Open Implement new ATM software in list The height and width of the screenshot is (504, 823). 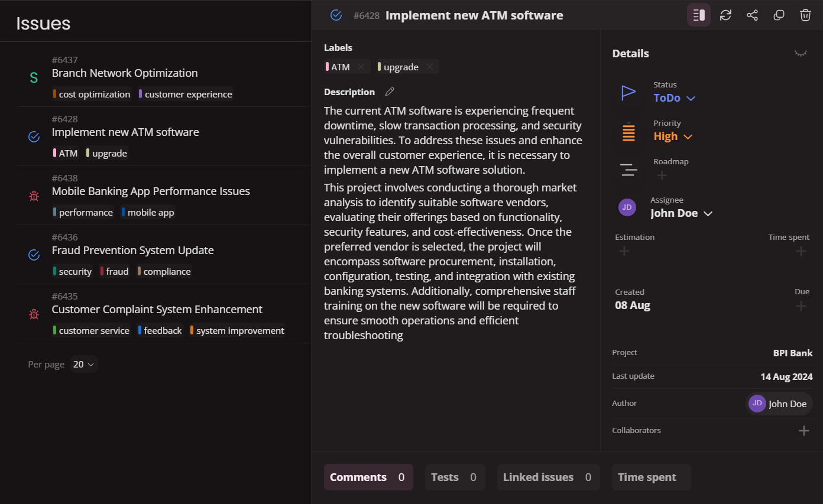pos(125,132)
